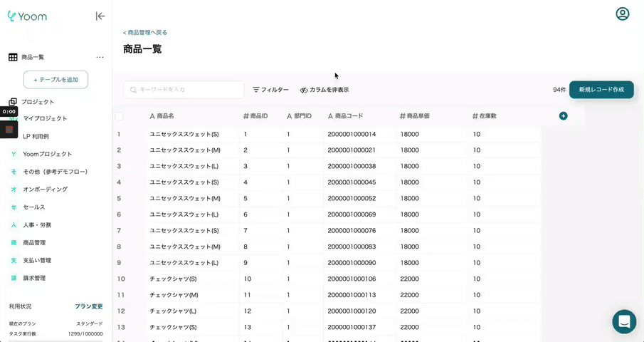Click the filter icon labeled フィルター
Image resolution: width=644 pixels, height=342 pixels.
270,90
